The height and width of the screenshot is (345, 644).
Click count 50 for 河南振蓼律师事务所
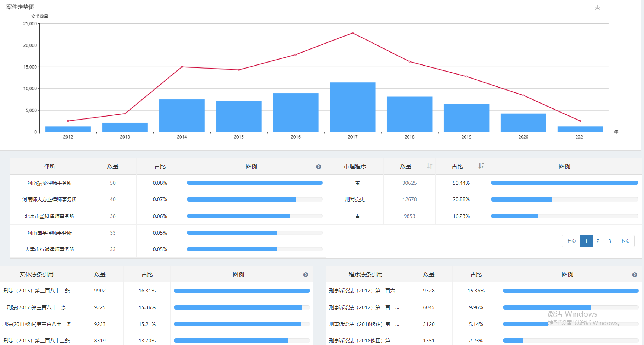click(113, 183)
